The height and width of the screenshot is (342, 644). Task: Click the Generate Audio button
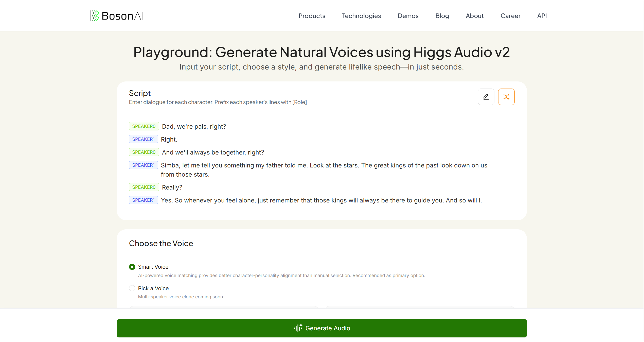(321, 328)
